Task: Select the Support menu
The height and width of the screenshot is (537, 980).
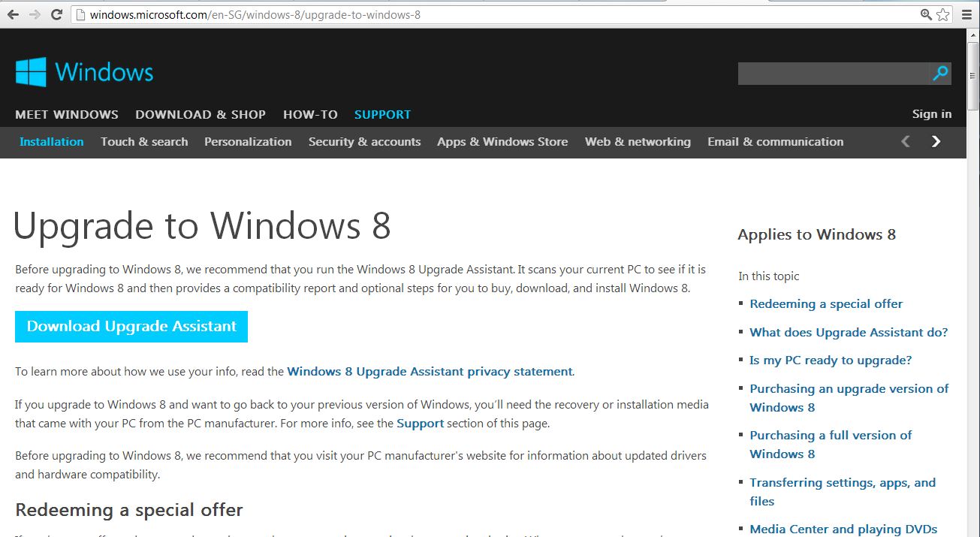Action: (382, 114)
